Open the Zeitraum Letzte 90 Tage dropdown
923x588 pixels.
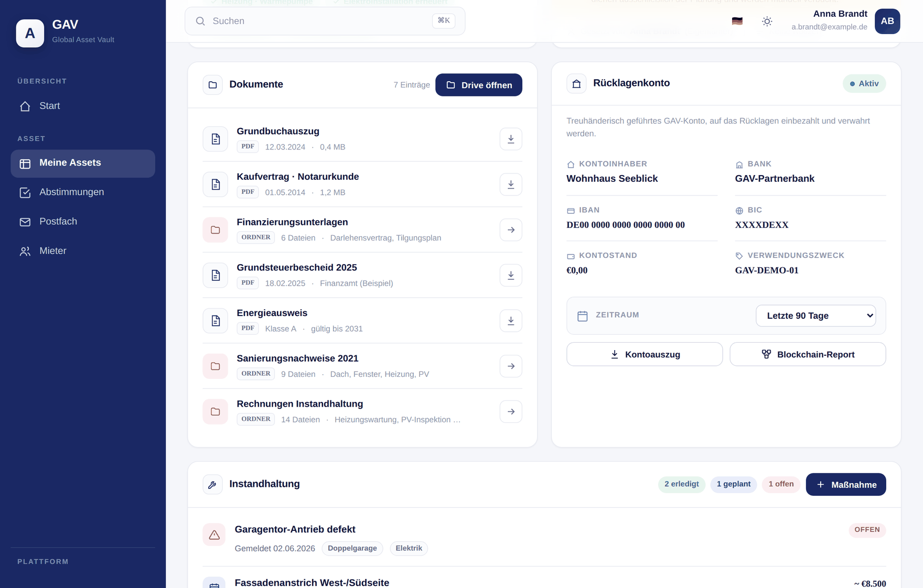click(815, 316)
